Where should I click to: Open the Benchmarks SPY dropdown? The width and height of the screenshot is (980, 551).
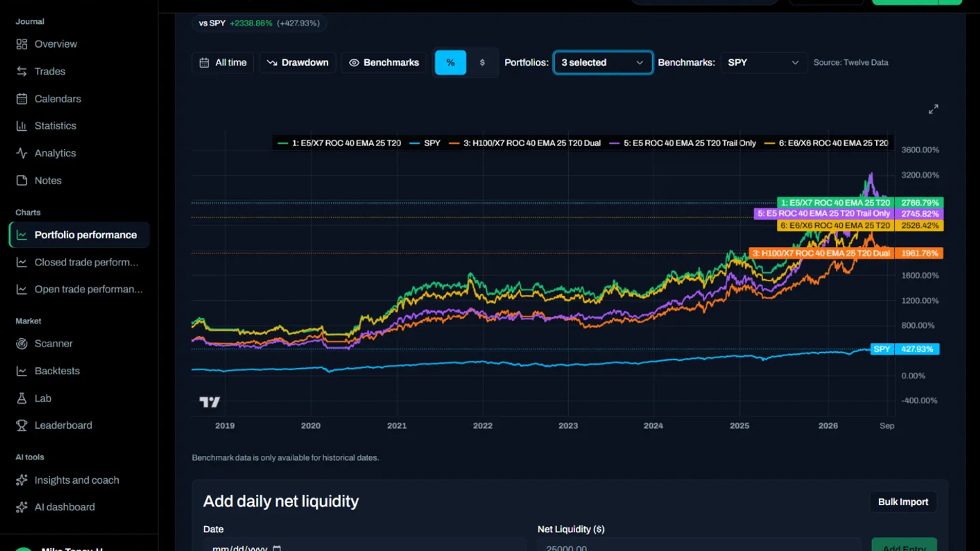[764, 62]
